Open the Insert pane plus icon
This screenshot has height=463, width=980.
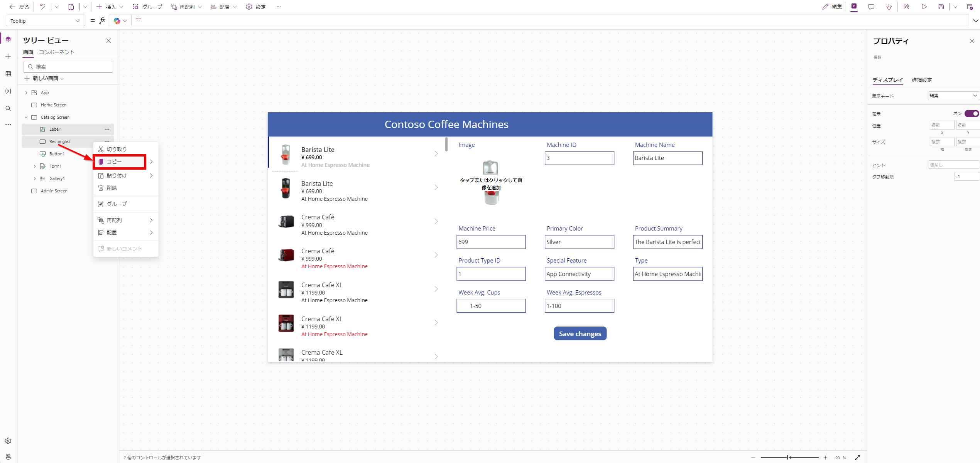[x=8, y=56]
